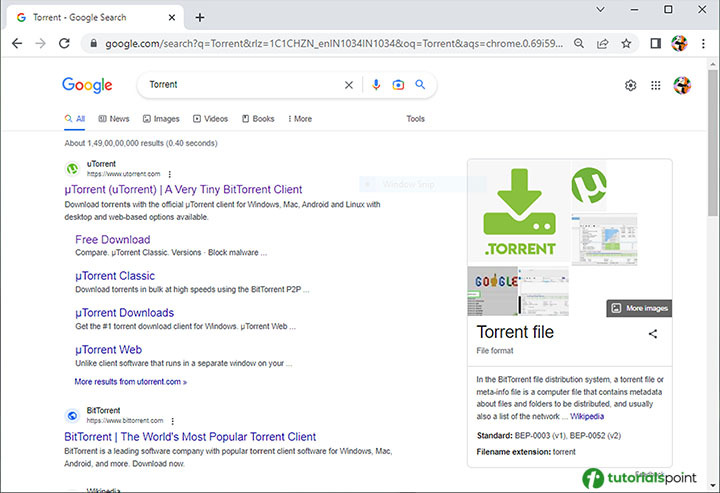Open Google apps grid
This screenshot has height=493, width=720.
[x=656, y=85]
